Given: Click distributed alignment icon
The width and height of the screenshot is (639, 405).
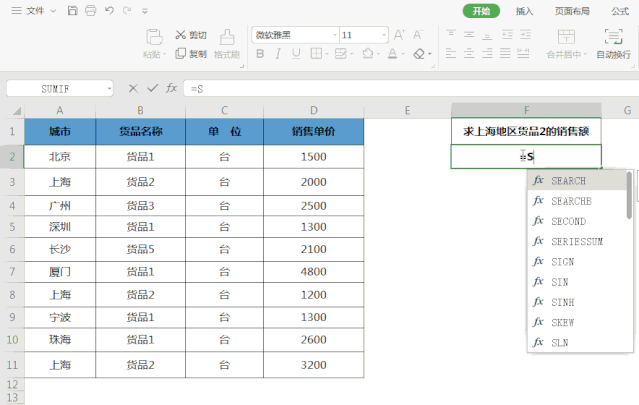Looking at the screenshot, I should [x=523, y=53].
